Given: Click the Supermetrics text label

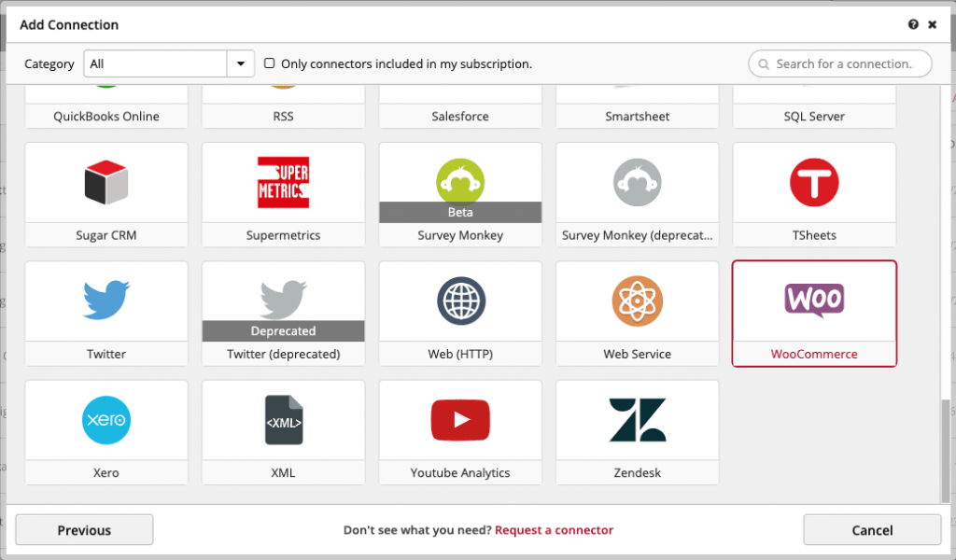Looking at the screenshot, I should pos(283,235).
